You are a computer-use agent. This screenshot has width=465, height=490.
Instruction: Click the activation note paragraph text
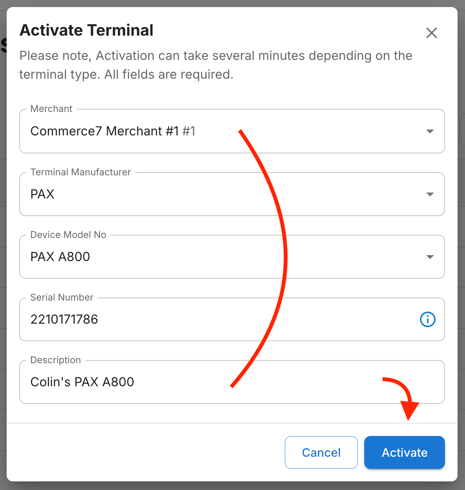[x=216, y=65]
